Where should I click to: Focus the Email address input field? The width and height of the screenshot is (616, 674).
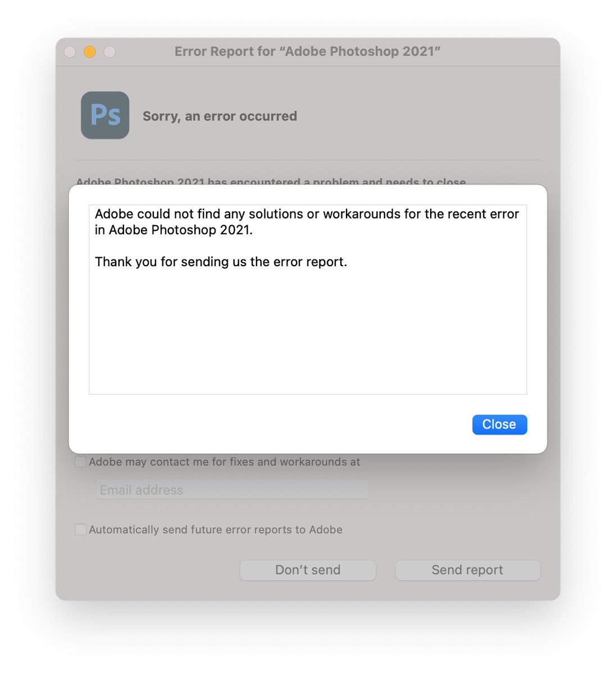pos(232,490)
